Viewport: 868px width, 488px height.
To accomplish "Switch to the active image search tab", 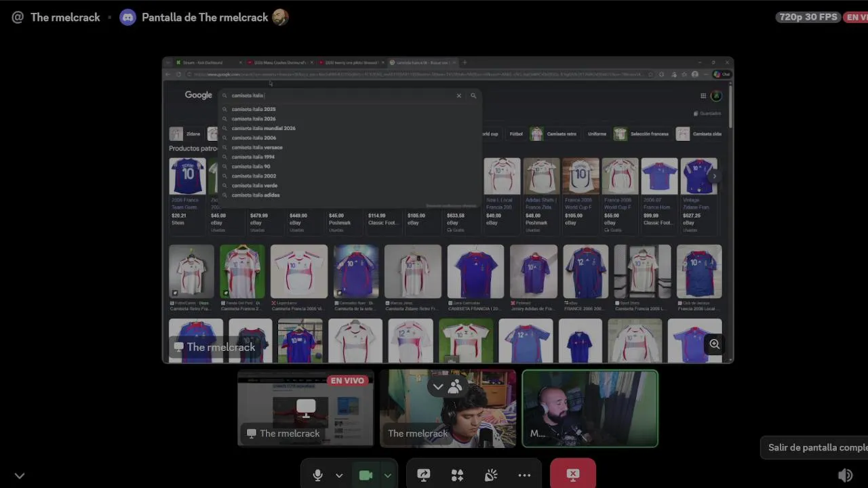I will click(x=423, y=62).
